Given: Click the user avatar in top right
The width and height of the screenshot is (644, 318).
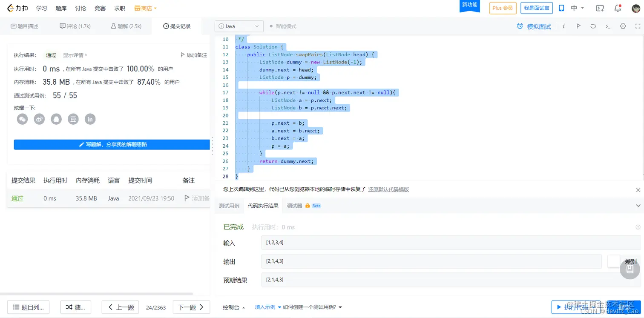Looking at the screenshot, I should (x=635, y=8).
